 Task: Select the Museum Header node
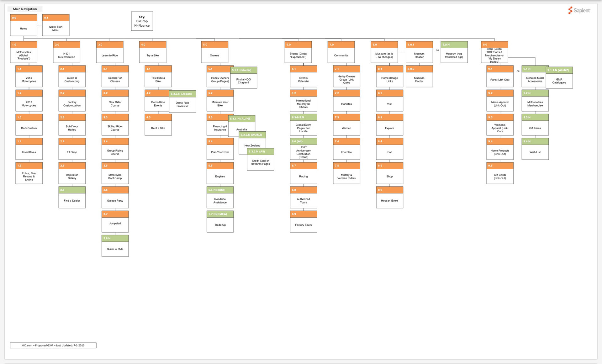tap(419, 52)
